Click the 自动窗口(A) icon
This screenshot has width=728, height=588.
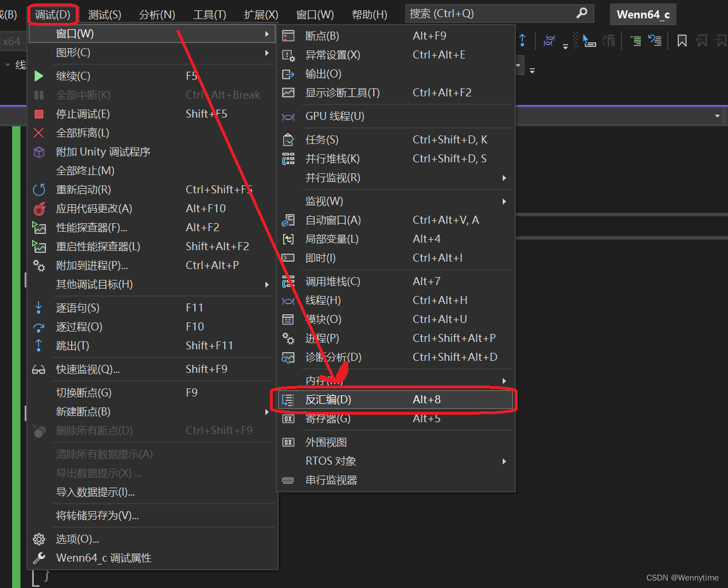(x=288, y=220)
